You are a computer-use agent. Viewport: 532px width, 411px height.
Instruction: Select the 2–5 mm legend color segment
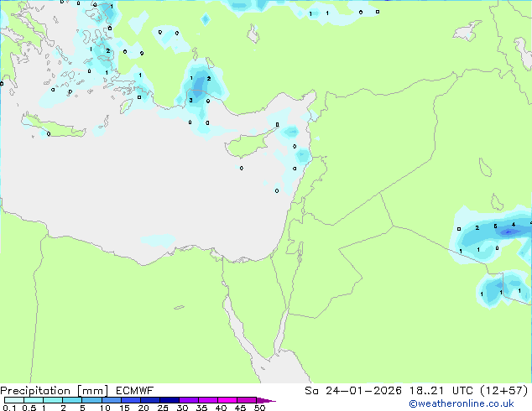[72, 400]
